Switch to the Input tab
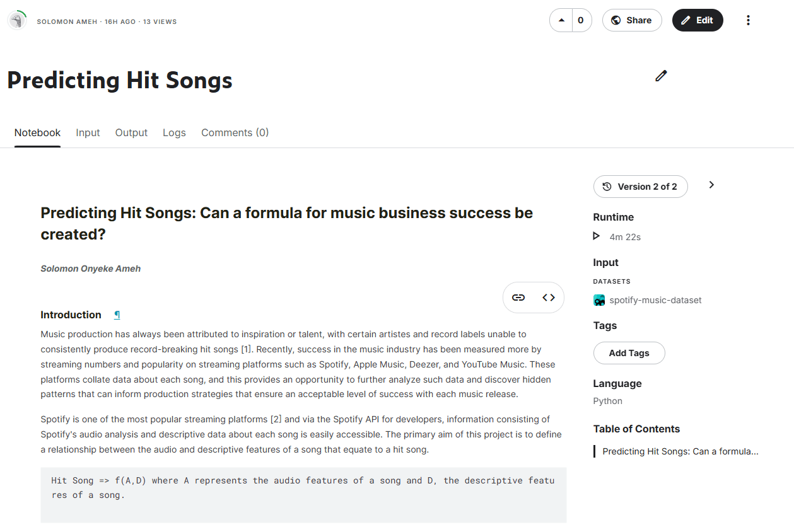 88,132
